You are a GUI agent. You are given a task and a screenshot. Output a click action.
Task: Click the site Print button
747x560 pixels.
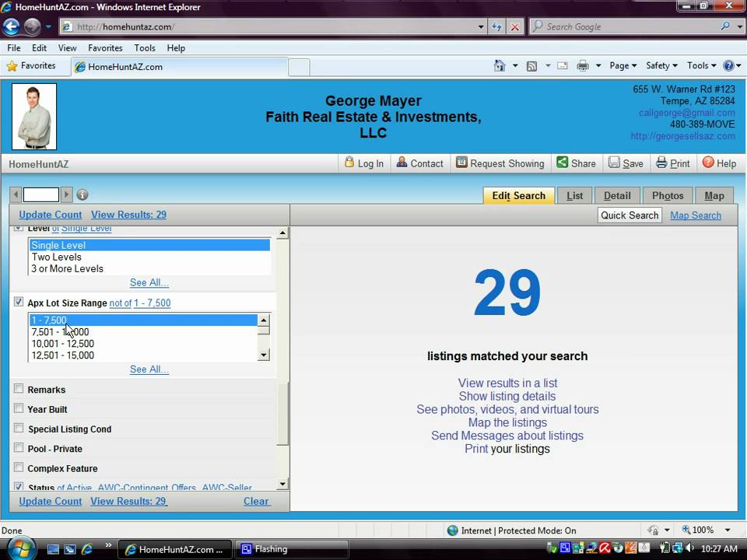click(x=672, y=163)
